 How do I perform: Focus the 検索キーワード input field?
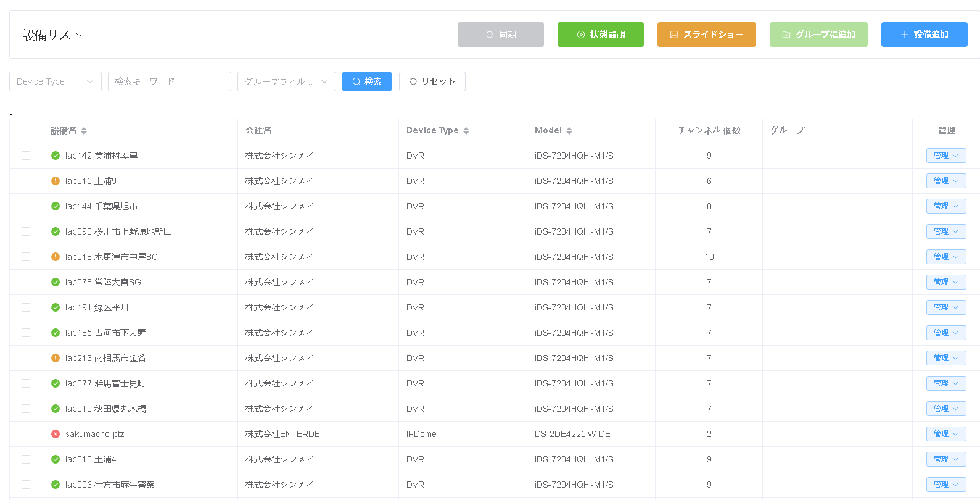[170, 81]
